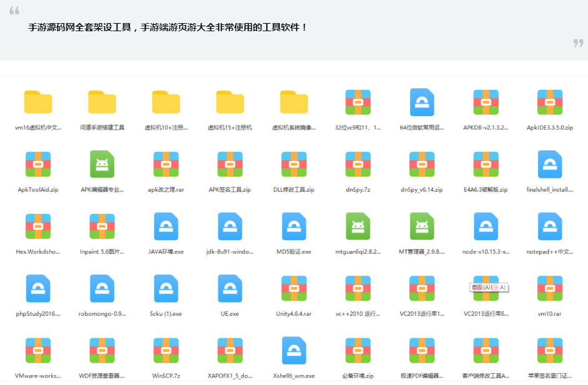Select the label VMware-works...
The width and height of the screenshot is (588, 385).
38,376
